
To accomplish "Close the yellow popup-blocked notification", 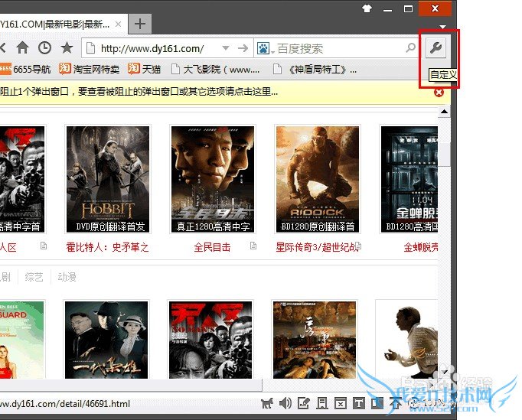I will (x=439, y=93).
